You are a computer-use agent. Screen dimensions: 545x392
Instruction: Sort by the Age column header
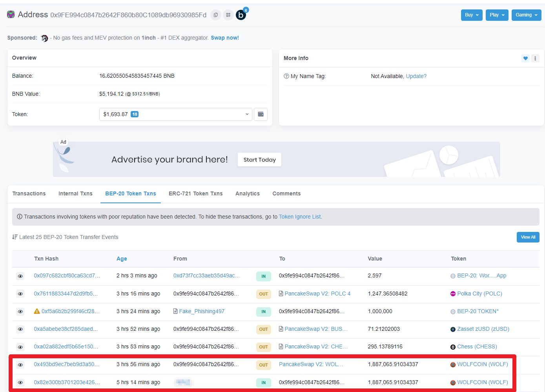coord(122,259)
